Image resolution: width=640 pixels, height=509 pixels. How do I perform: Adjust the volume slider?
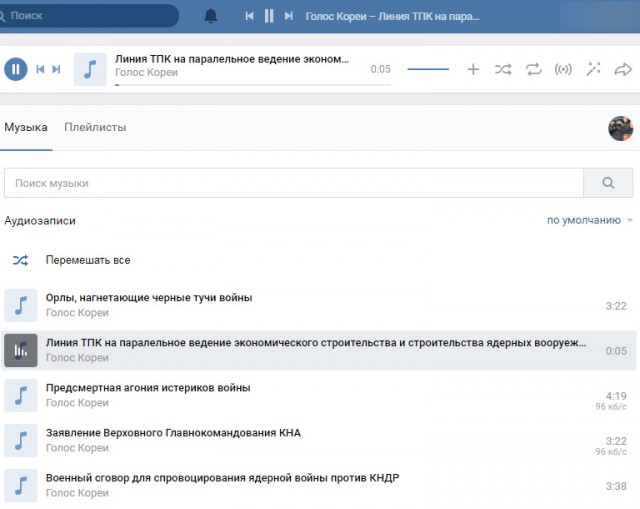click(428, 69)
